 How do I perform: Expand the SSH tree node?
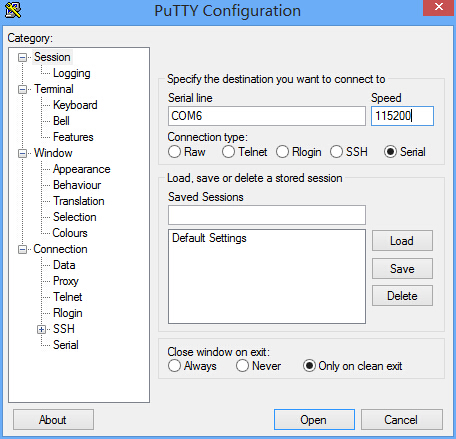(41, 329)
